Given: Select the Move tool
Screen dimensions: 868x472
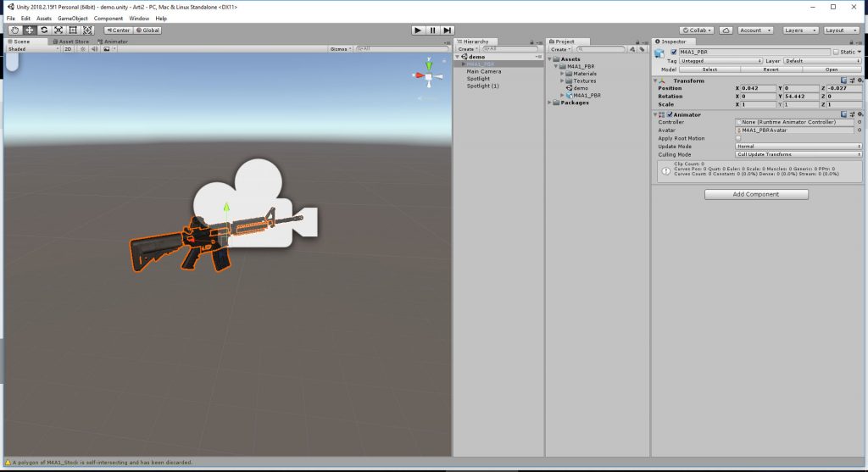Looking at the screenshot, I should click(x=30, y=31).
